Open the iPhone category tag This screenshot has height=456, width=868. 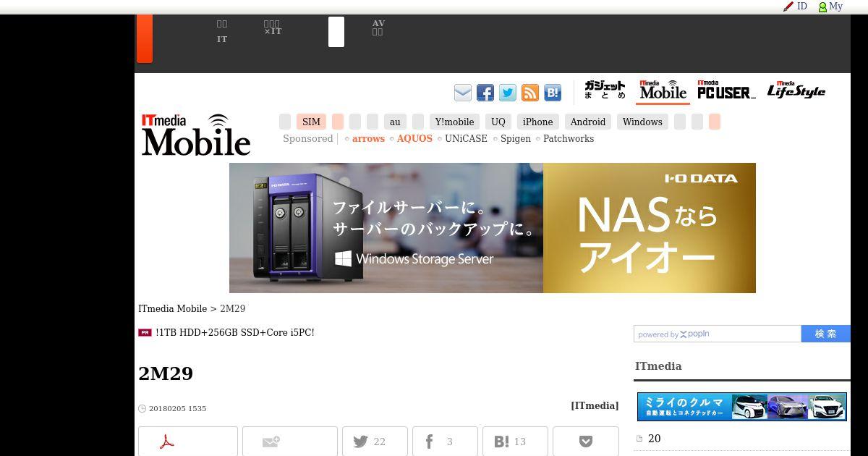pos(537,122)
